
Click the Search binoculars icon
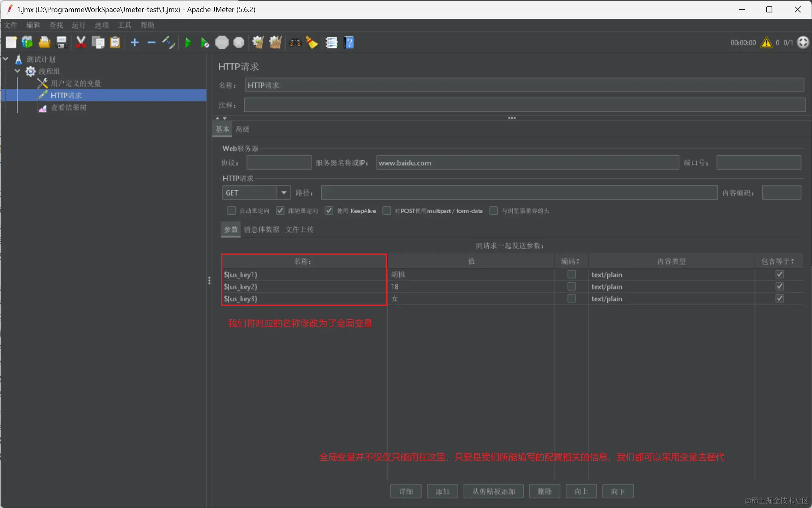coord(295,42)
